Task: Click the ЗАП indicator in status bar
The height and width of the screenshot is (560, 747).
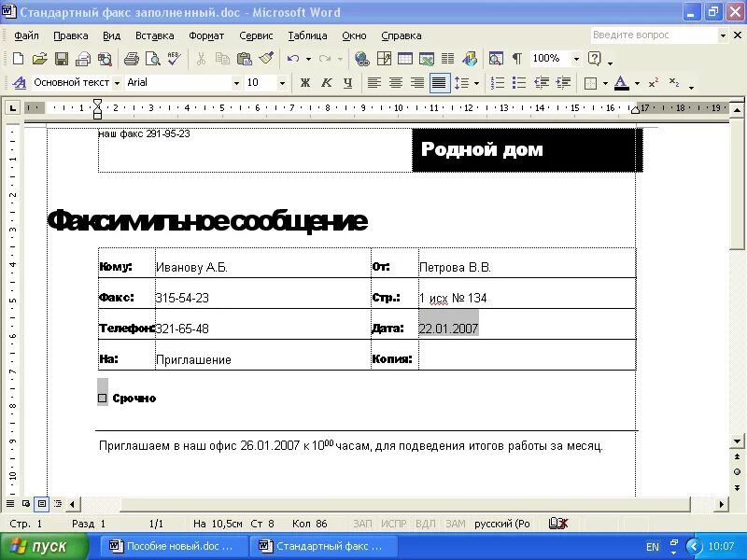Action: [362, 524]
